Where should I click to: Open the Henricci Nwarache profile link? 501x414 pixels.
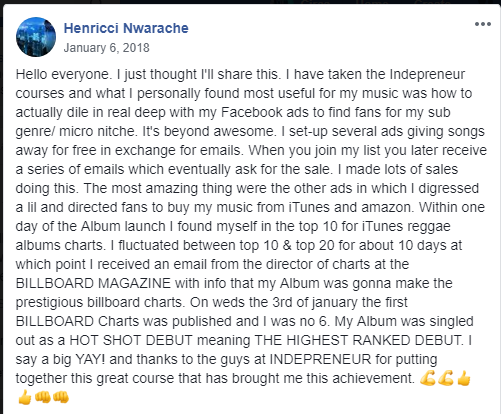pos(126,28)
